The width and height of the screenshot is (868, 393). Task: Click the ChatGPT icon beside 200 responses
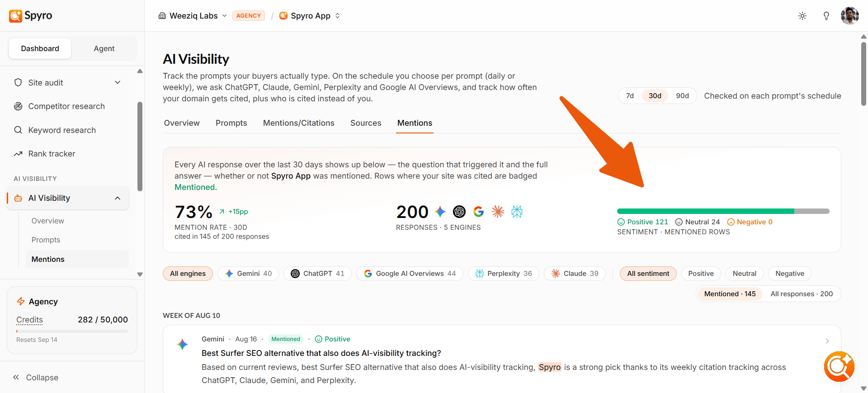pos(459,211)
